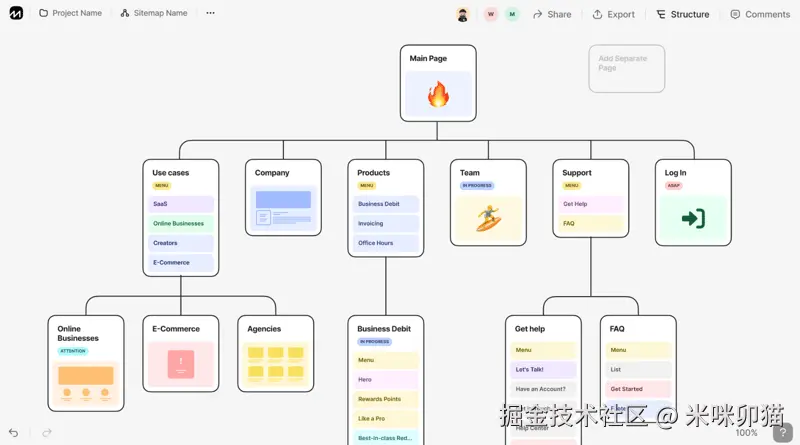The height and width of the screenshot is (445, 800).
Task: Select the Get Help block in Support
Action: pyautogui.click(x=591, y=204)
